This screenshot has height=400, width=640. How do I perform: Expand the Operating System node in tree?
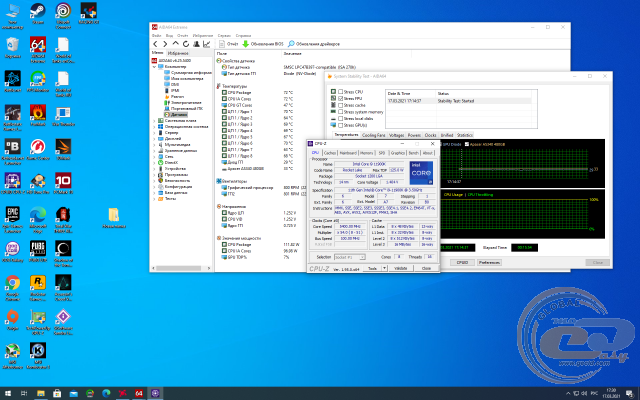(154, 127)
